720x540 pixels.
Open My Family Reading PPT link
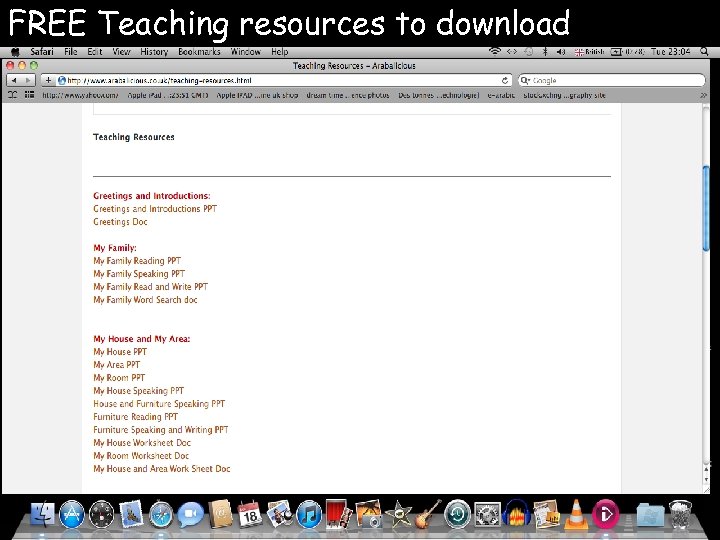[137, 261]
